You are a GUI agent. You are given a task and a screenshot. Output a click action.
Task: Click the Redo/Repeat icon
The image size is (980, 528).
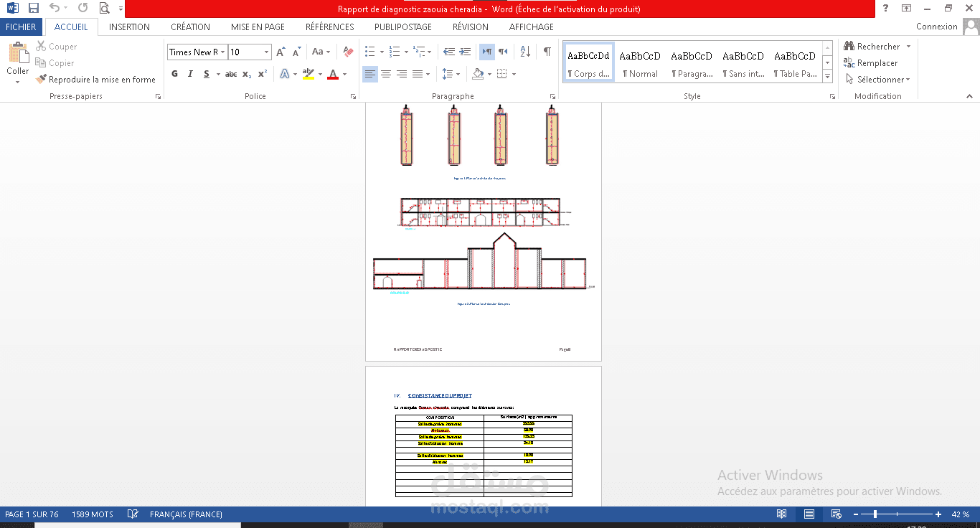pyautogui.click(x=83, y=9)
